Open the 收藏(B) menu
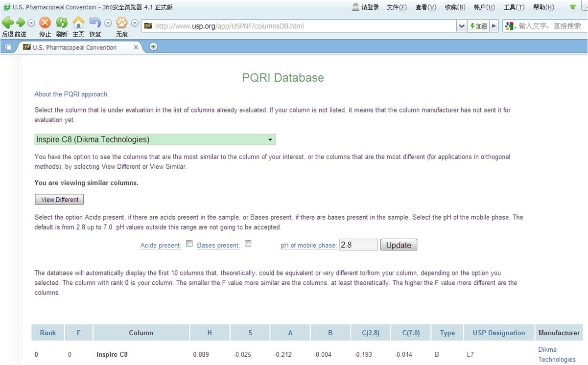This screenshot has width=588, height=365. [455, 7]
